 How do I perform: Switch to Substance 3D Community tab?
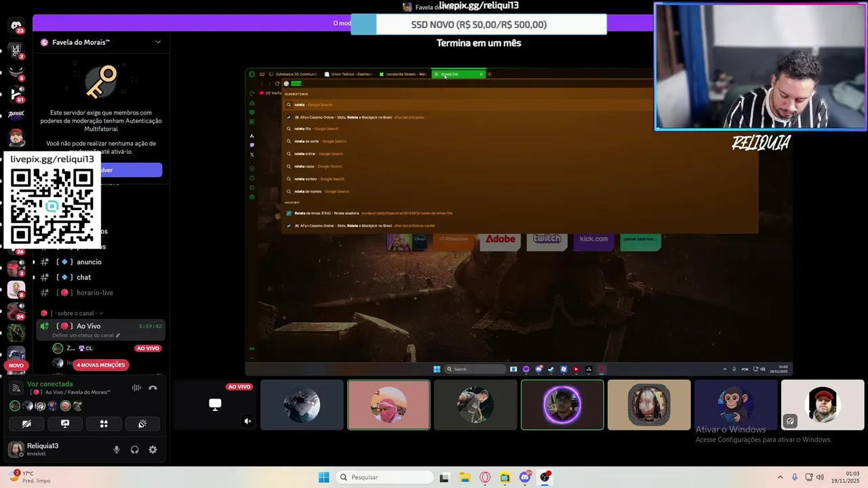pyautogui.click(x=292, y=74)
